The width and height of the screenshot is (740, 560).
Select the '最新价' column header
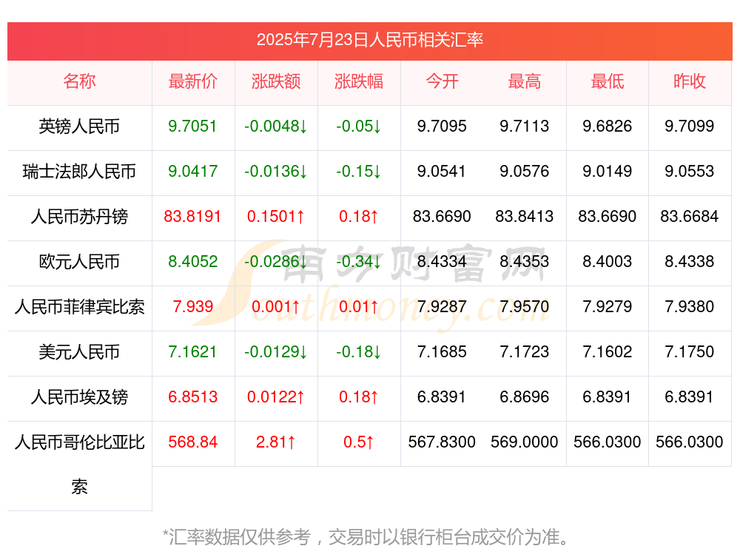tap(193, 81)
